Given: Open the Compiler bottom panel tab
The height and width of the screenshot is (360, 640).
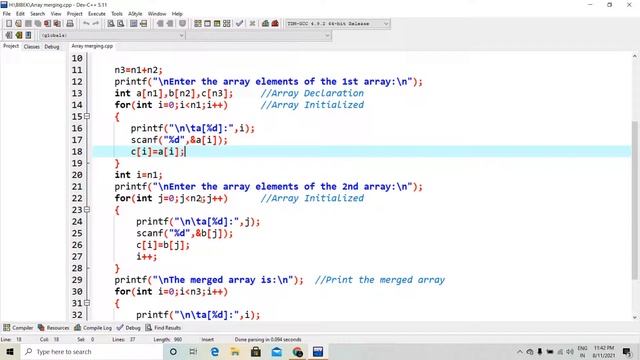Looking at the screenshot, I should [18, 328].
